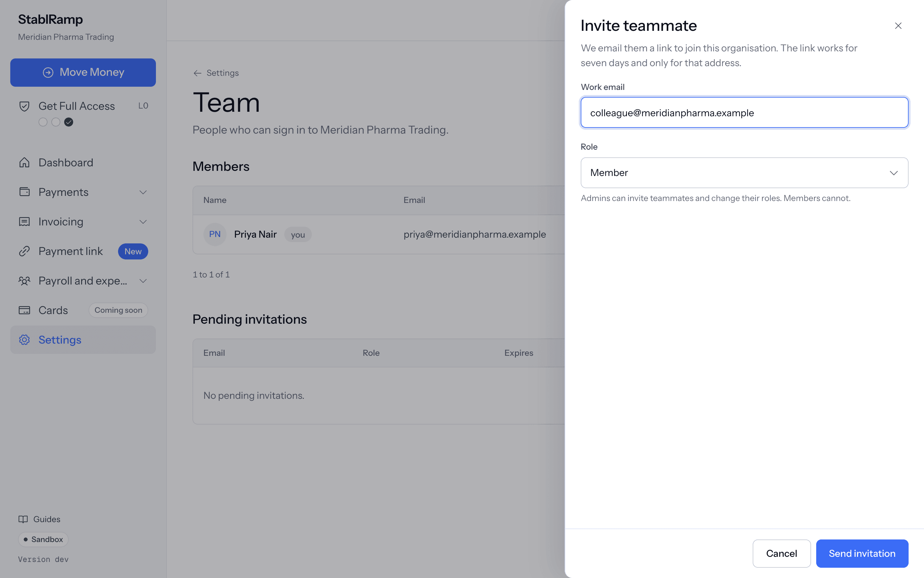
Task: Click the Email column header in Pending invitations
Action: tap(214, 353)
